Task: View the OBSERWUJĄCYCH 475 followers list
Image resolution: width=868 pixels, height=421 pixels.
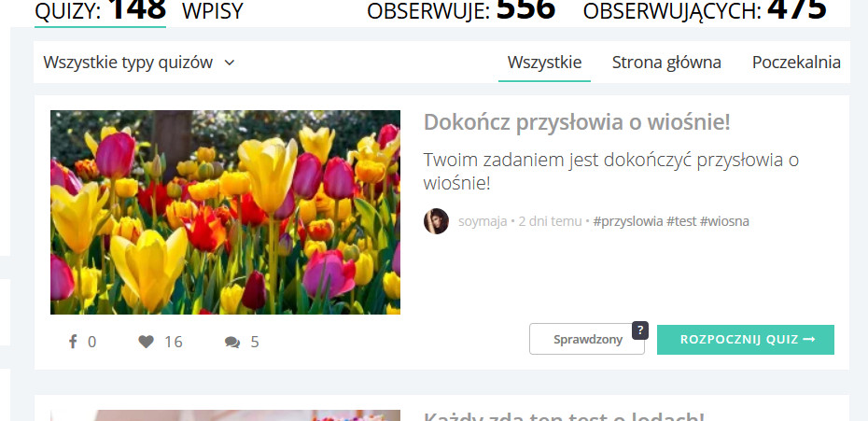Action: pyautogui.click(x=704, y=10)
